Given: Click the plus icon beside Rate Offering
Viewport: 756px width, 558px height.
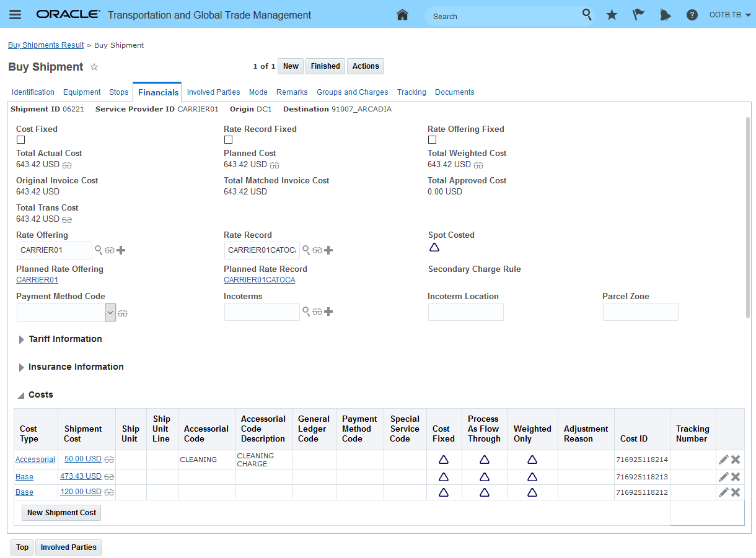Looking at the screenshot, I should coord(121,250).
